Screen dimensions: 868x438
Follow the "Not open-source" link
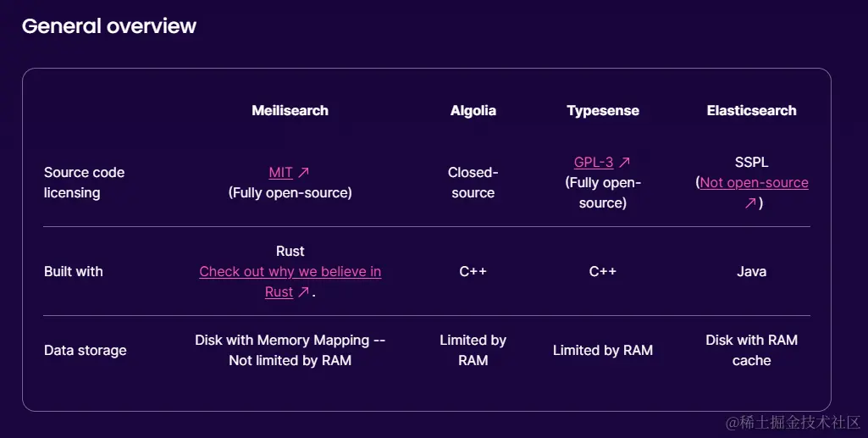pyautogui.click(x=754, y=183)
